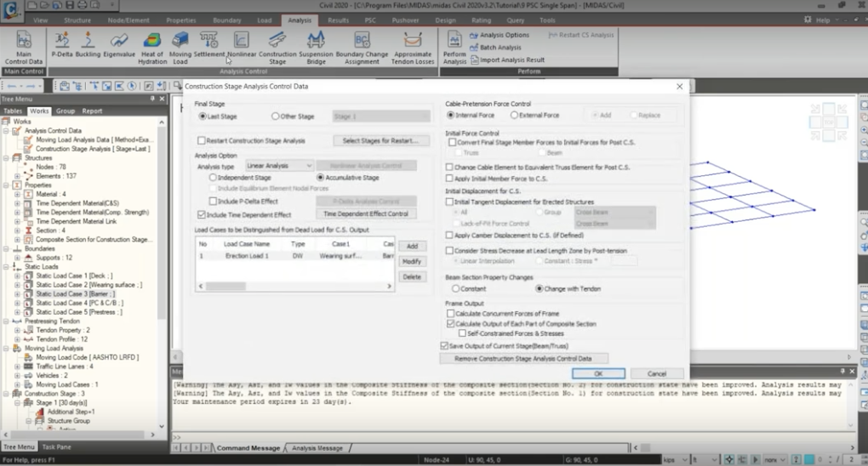Open Analysis Options
This screenshot has width=868, height=466.
(500, 35)
